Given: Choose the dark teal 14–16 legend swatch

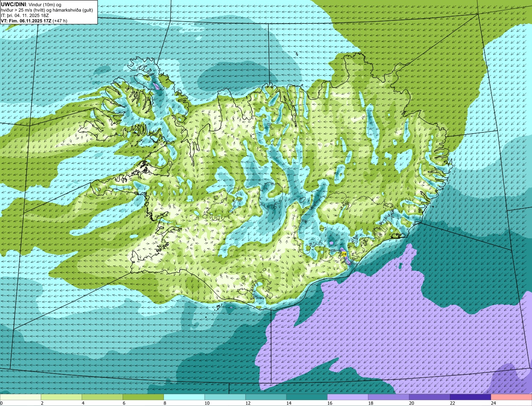Looking at the screenshot, I should [x=307, y=397].
